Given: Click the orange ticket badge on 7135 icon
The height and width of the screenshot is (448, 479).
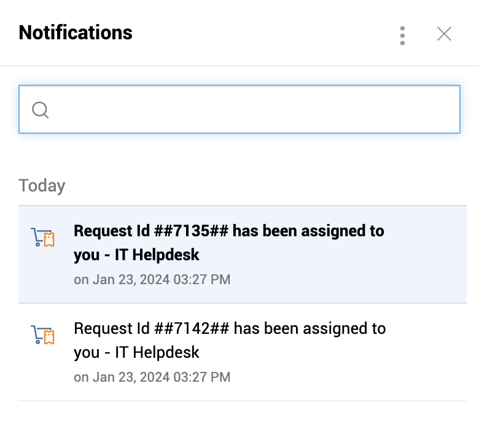Looking at the screenshot, I should [x=49, y=239].
